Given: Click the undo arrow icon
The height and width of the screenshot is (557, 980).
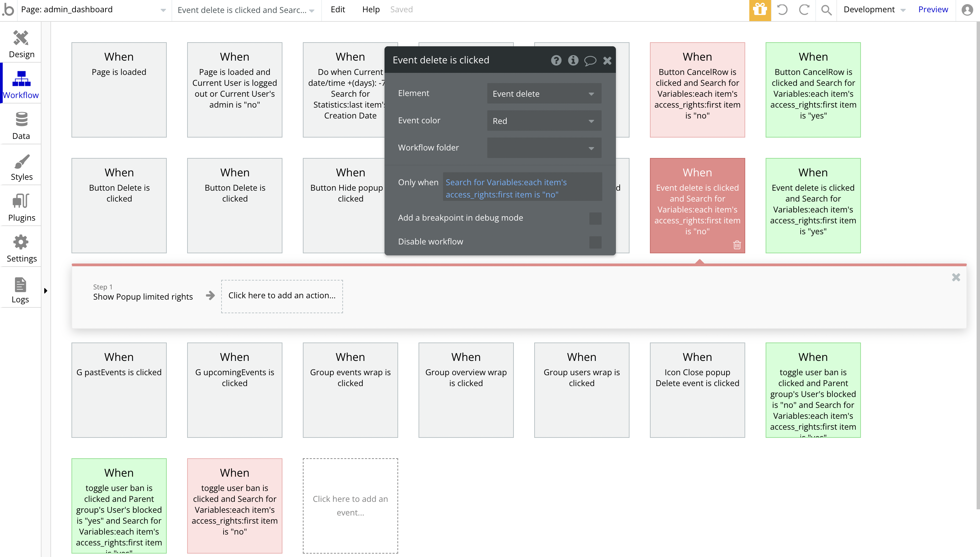Looking at the screenshot, I should point(782,10).
